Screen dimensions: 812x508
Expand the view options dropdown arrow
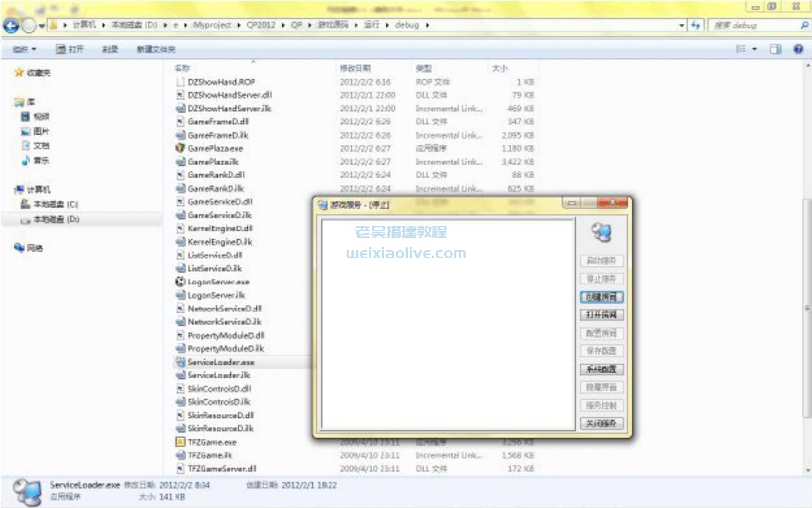(755, 49)
